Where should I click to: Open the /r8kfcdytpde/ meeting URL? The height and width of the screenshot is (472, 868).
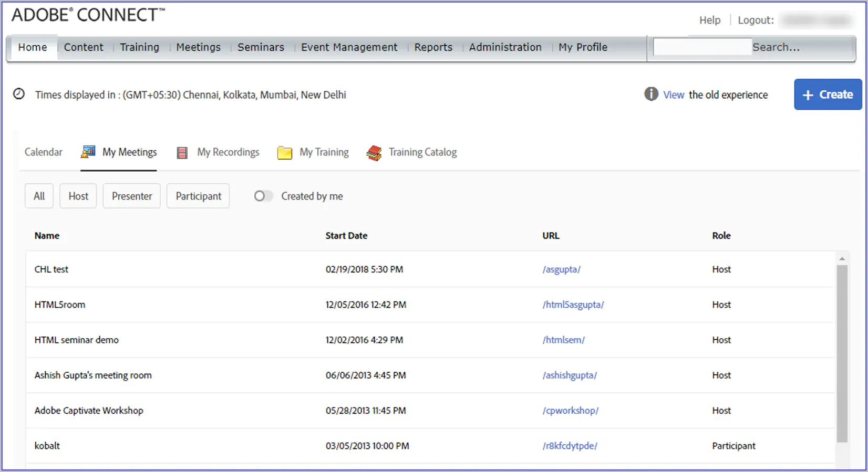570,446
